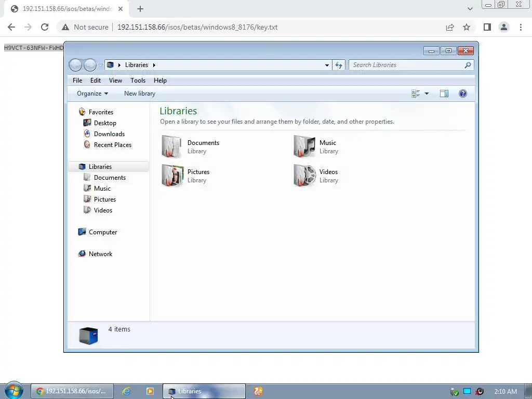
Task: Click the Show desktop strip beside the clock
Action: (528, 392)
